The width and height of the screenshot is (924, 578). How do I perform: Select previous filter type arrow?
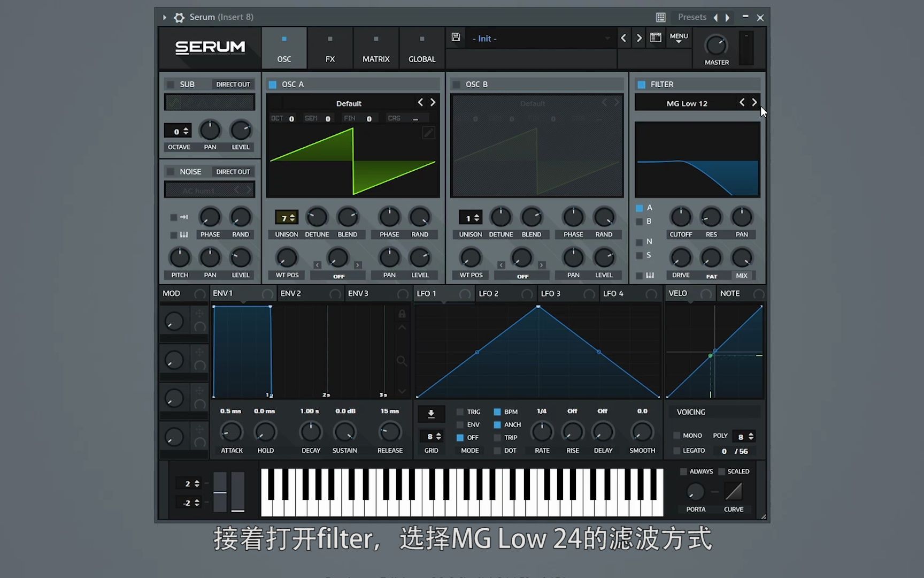(x=742, y=102)
